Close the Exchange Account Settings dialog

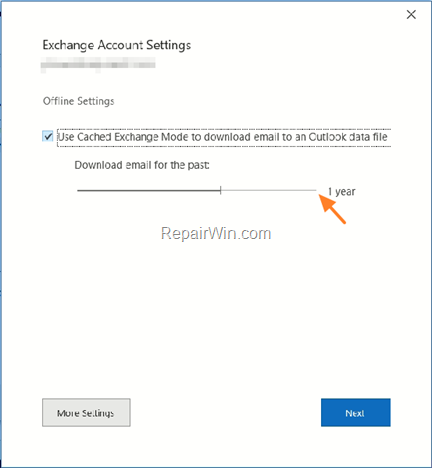pos(411,14)
